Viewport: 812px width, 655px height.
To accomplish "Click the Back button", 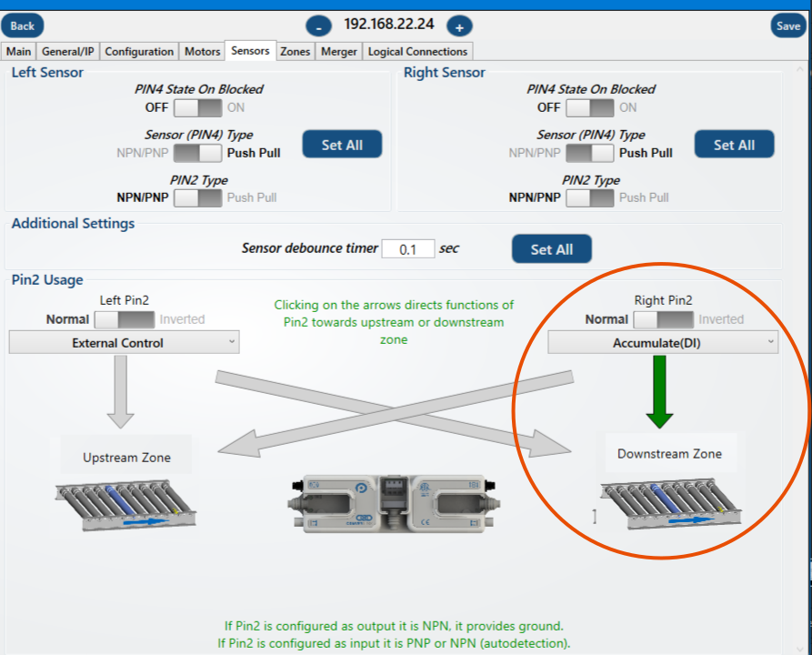I will (x=22, y=25).
